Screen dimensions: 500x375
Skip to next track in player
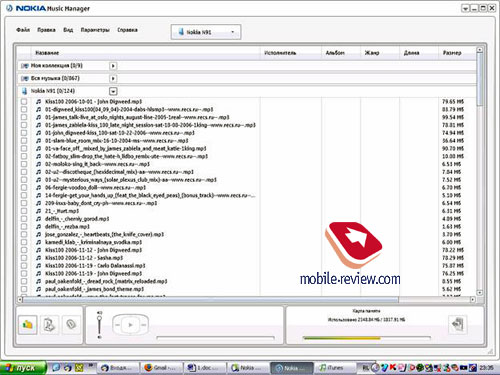point(143,325)
